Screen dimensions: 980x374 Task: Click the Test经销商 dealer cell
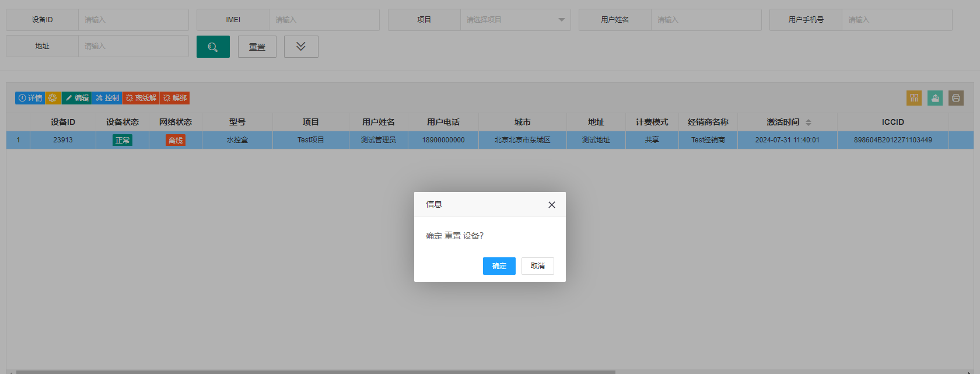[708, 140]
